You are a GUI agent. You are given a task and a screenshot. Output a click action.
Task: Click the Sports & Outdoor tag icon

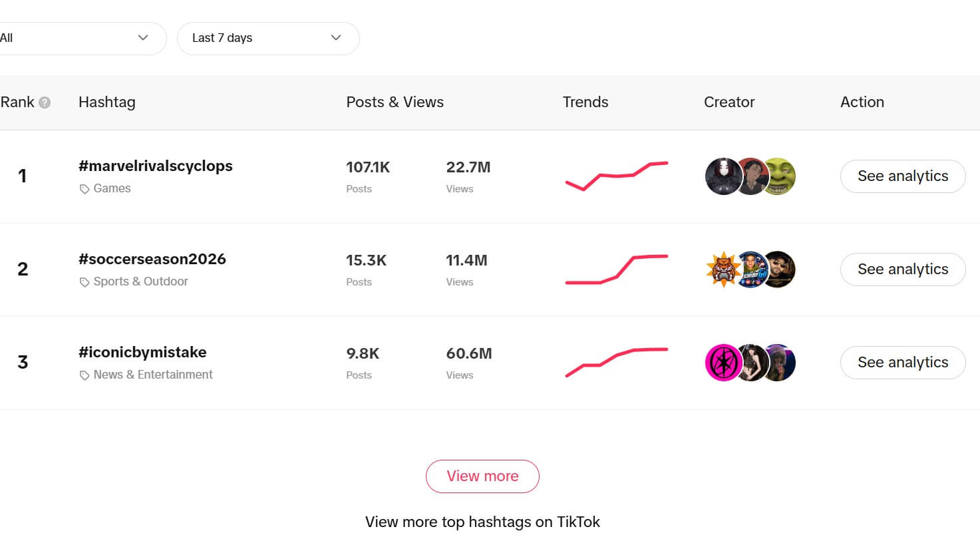click(84, 282)
